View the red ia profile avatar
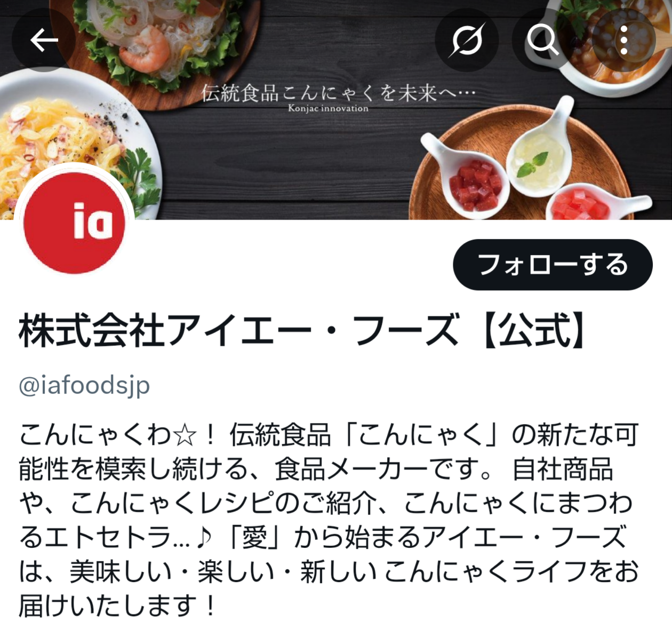 click(75, 222)
